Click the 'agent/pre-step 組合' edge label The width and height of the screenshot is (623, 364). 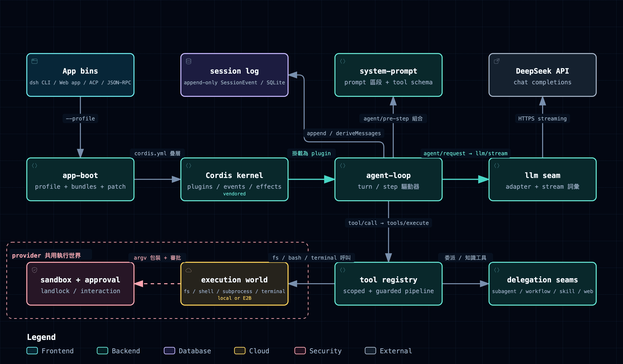tap(393, 119)
